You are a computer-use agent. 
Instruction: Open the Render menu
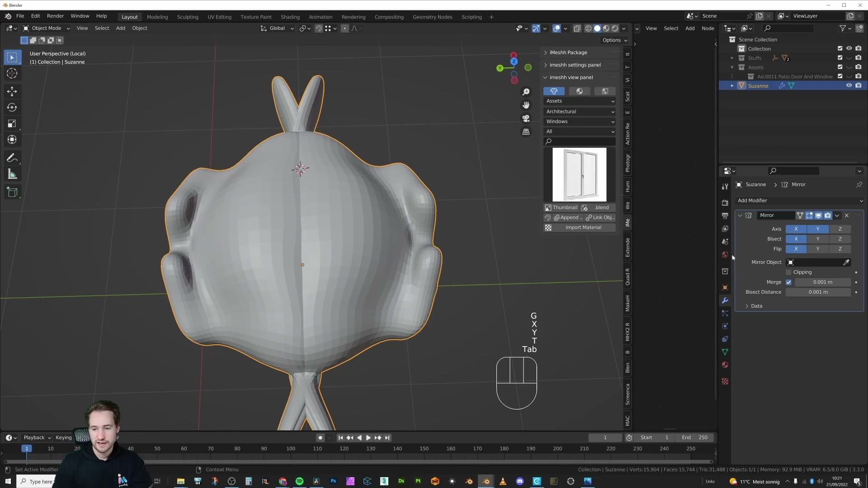point(56,16)
